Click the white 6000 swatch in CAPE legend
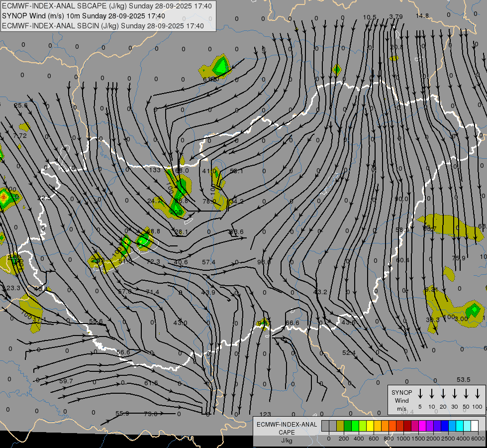 tap(474, 426)
